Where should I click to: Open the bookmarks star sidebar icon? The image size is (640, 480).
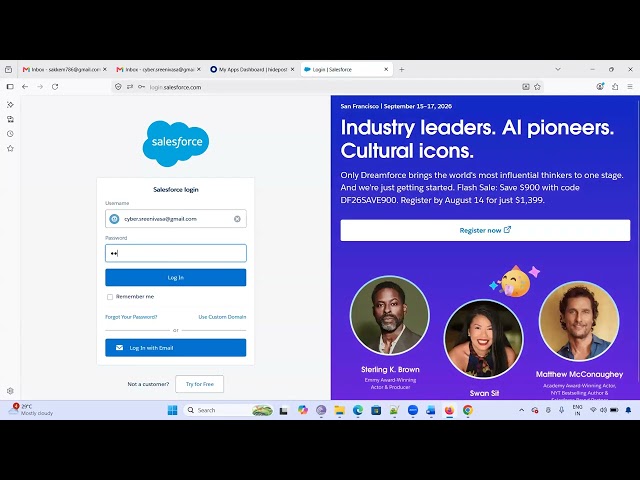[11, 149]
